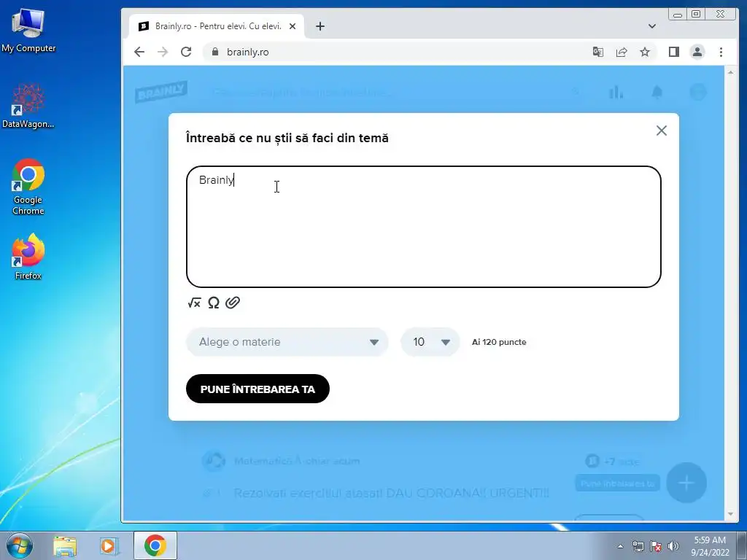The image size is (747, 560).
Task: Go back with the browser back arrow
Action: [139, 52]
